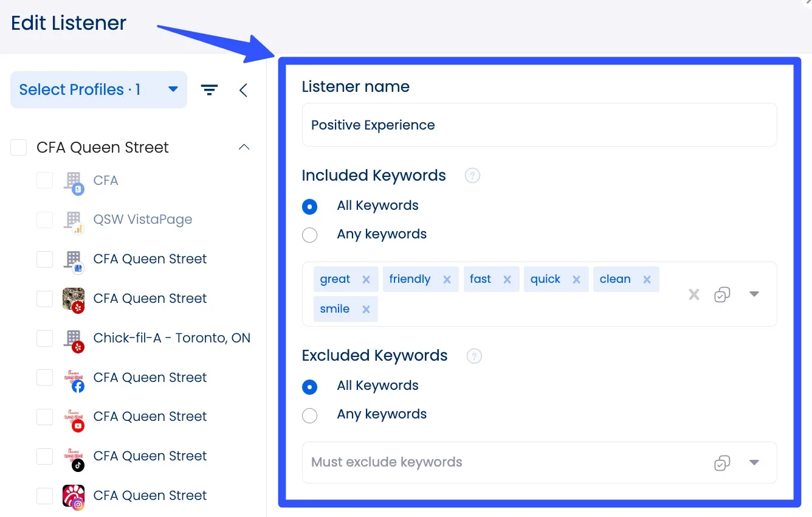
Task: Click the copy icon in the excluded keywords field
Action: (x=722, y=463)
